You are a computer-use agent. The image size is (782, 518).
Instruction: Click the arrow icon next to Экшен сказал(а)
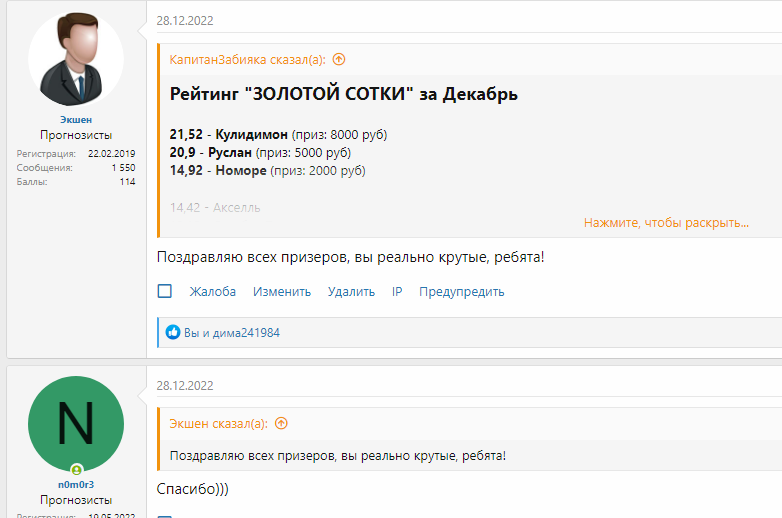click(x=281, y=423)
